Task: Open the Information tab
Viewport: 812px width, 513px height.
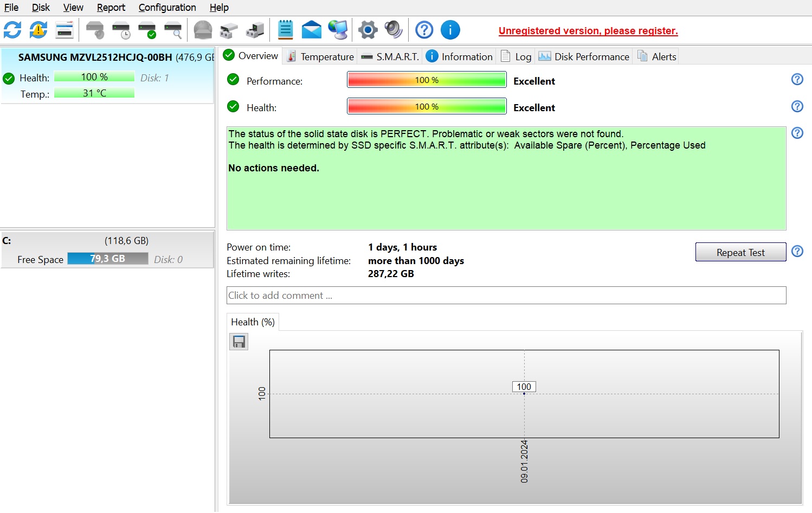Action: [x=459, y=56]
